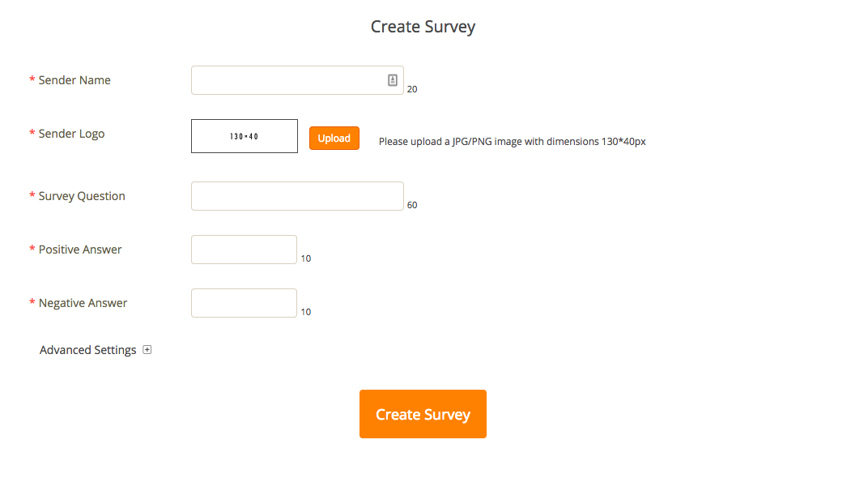
Task: Click the 10 counter beside Positive Answer
Action: (x=305, y=258)
